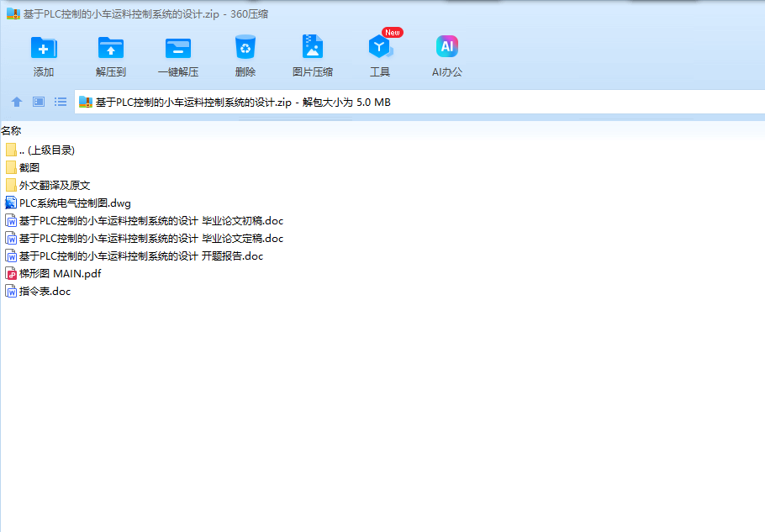Select file name 'PLC系统电气控制图.dwg'

coord(75,203)
